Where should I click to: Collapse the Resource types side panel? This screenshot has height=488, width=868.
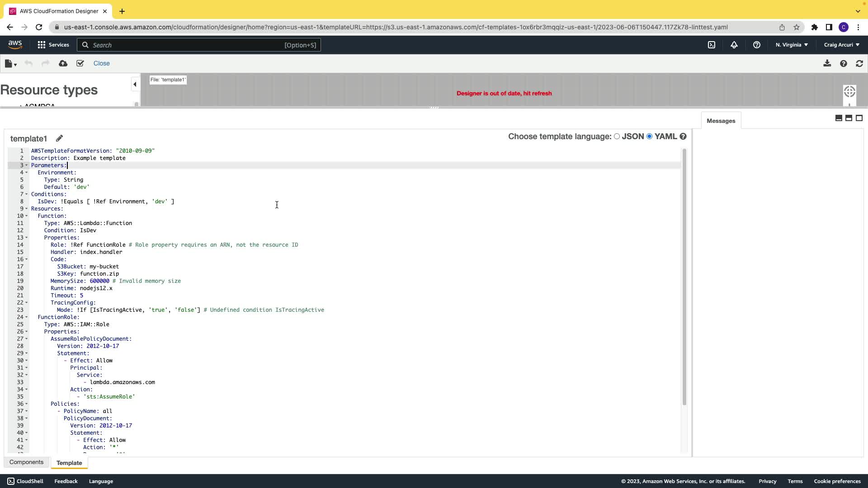point(135,84)
